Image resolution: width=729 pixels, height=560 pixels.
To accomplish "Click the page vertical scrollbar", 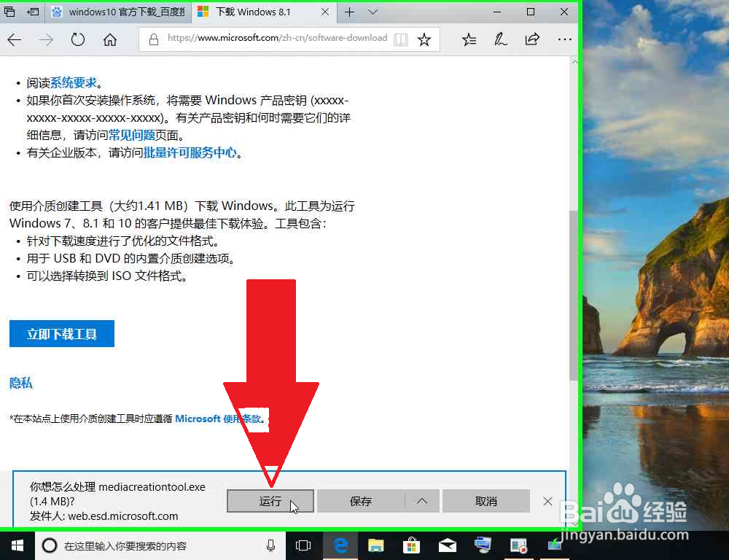I will [574, 295].
